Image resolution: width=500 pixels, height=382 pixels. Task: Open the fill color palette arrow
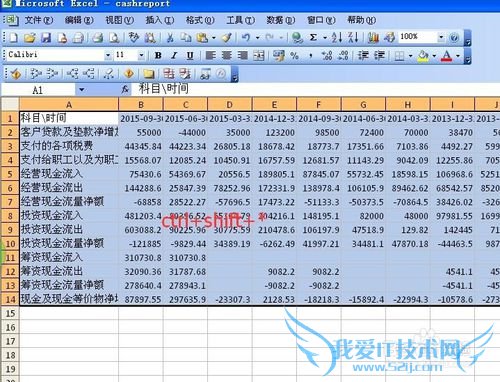pyautogui.click(x=434, y=56)
